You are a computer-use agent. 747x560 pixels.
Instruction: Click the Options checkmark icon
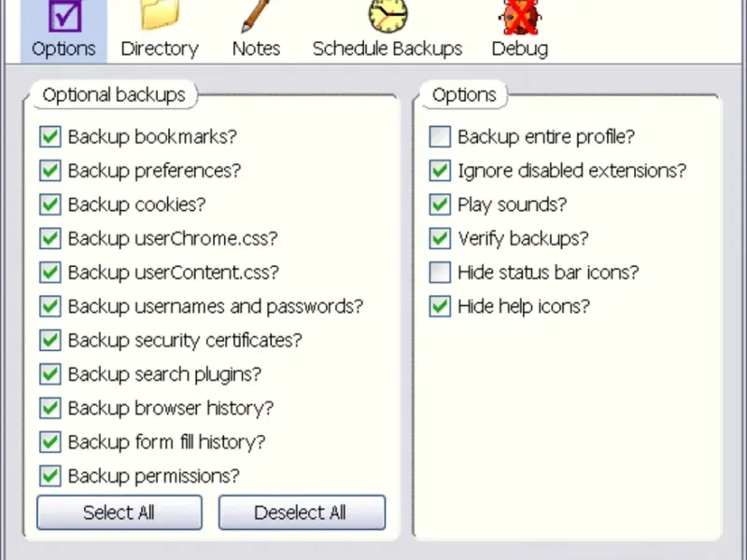click(x=63, y=16)
